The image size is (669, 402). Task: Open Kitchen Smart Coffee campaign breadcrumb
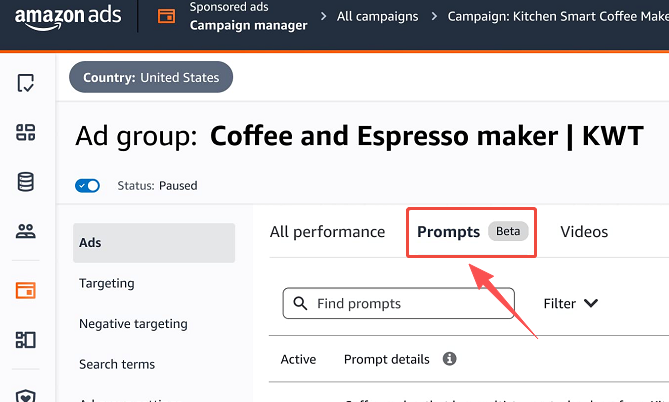pyautogui.click(x=556, y=17)
